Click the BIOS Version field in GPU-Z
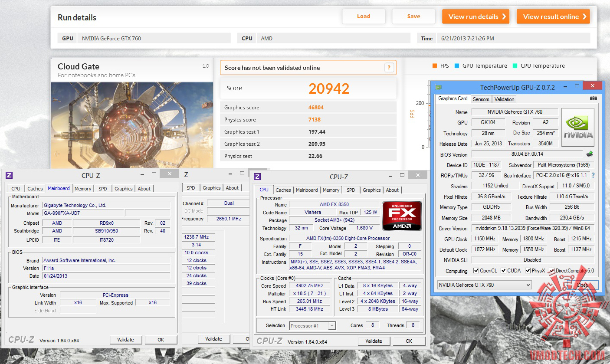The image size is (610, 364). coord(527,154)
